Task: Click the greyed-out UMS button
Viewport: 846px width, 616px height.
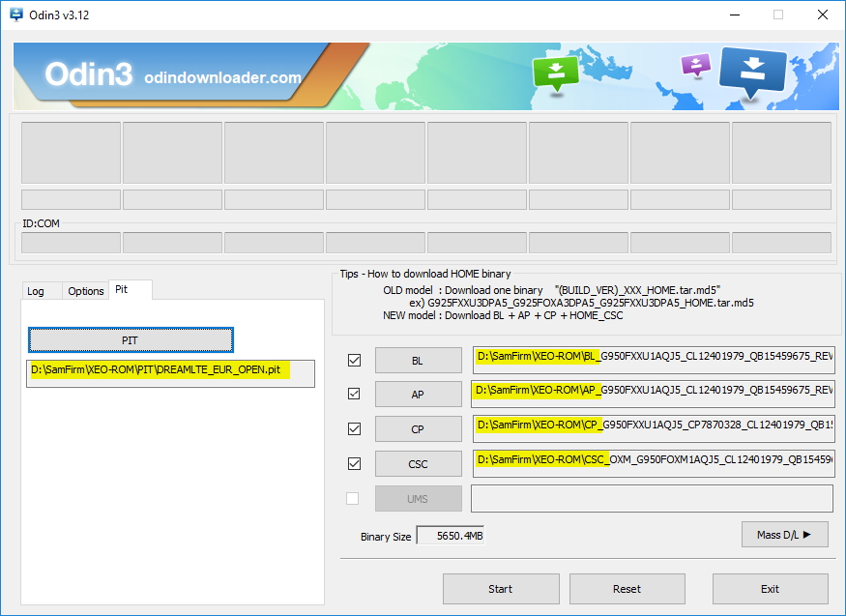Action: click(418, 498)
